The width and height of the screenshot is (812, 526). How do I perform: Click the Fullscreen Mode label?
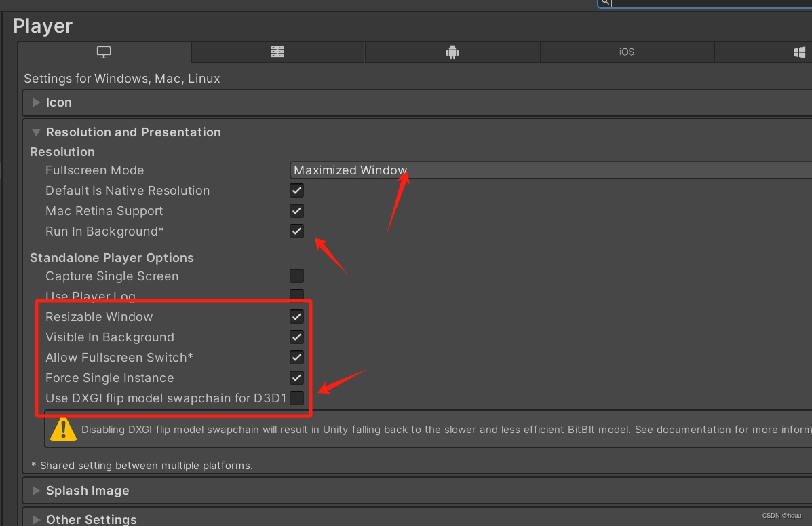95,170
